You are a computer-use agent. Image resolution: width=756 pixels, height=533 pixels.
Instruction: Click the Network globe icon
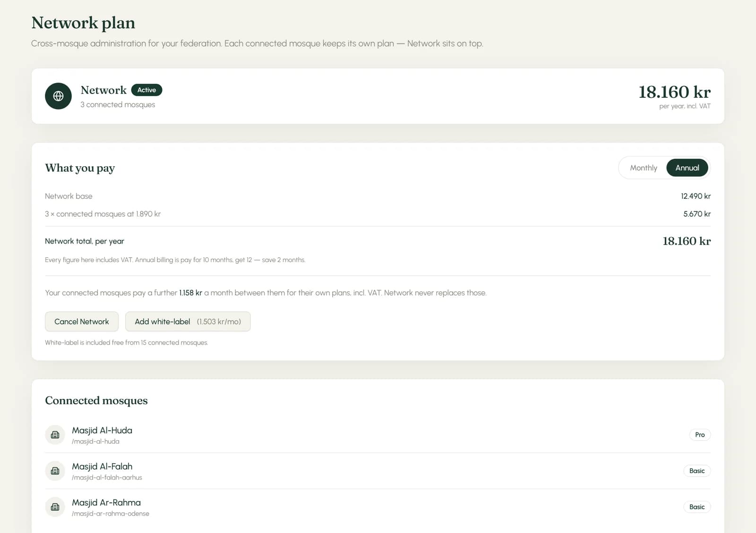pyautogui.click(x=58, y=96)
